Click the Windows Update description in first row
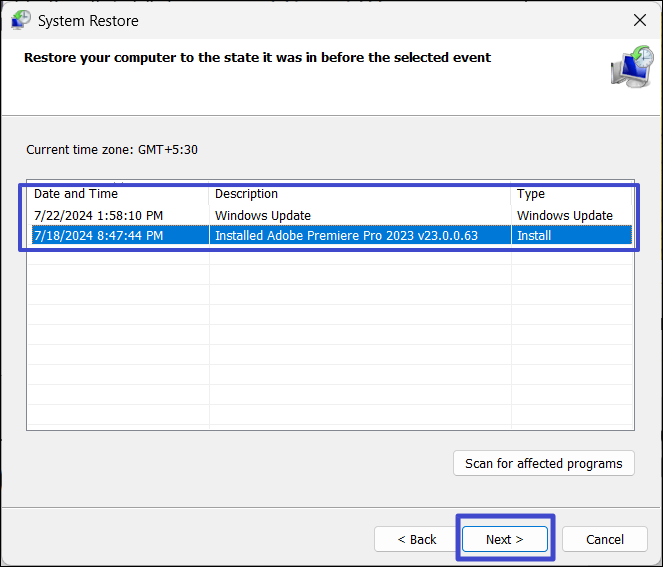This screenshot has height=567, width=663. (x=263, y=215)
